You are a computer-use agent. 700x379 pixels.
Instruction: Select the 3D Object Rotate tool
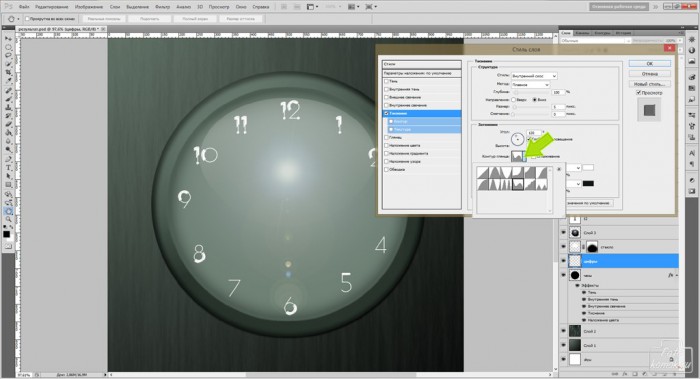[x=8, y=195]
